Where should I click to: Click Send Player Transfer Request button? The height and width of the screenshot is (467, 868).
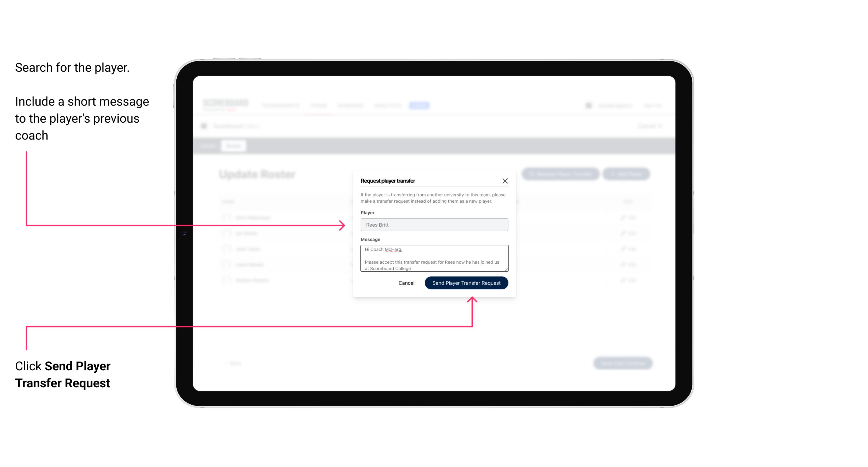(467, 282)
